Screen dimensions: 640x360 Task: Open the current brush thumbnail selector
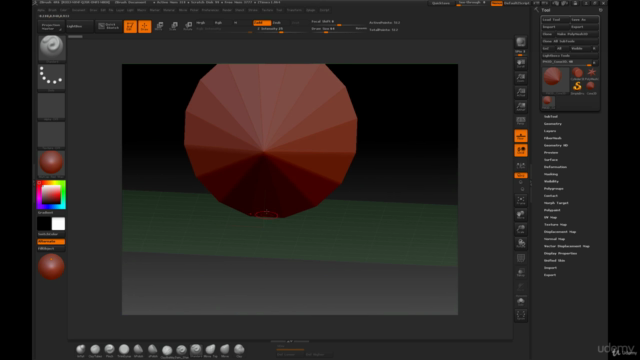[51, 48]
